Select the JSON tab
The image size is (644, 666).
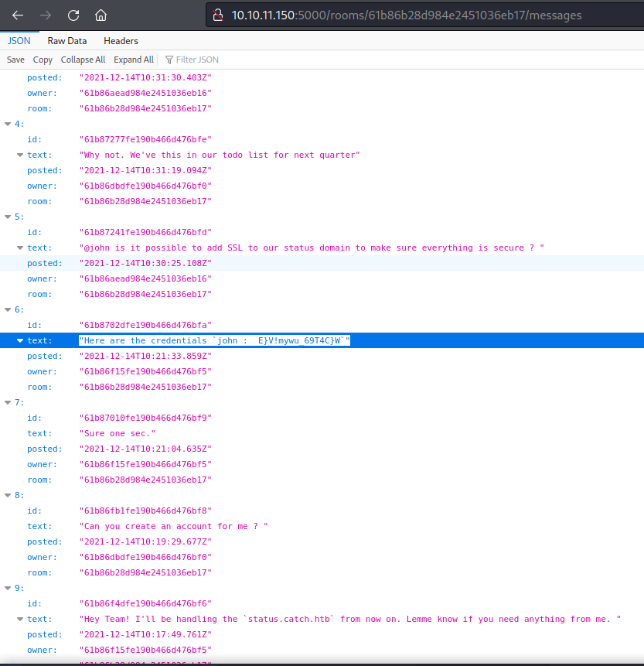pyautogui.click(x=19, y=40)
